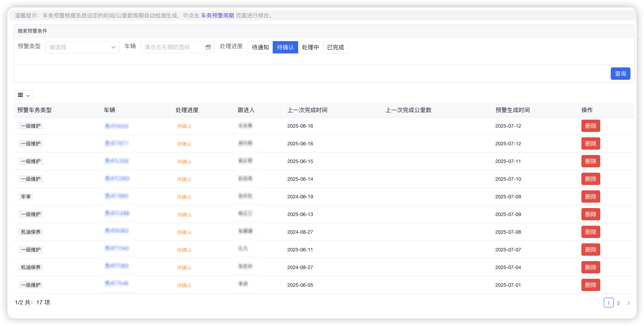This screenshot has height=326, width=644.
Task: Click inside the 车辆 input field
Action: tap(172, 47)
